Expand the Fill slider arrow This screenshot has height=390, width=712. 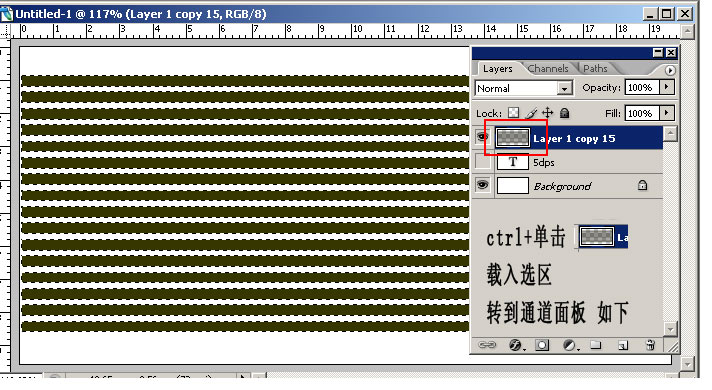667,113
